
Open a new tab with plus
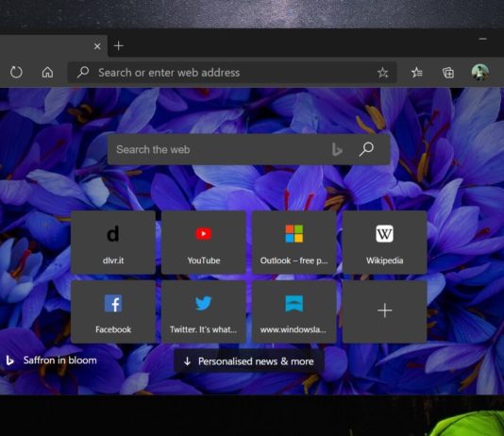(119, 45)
